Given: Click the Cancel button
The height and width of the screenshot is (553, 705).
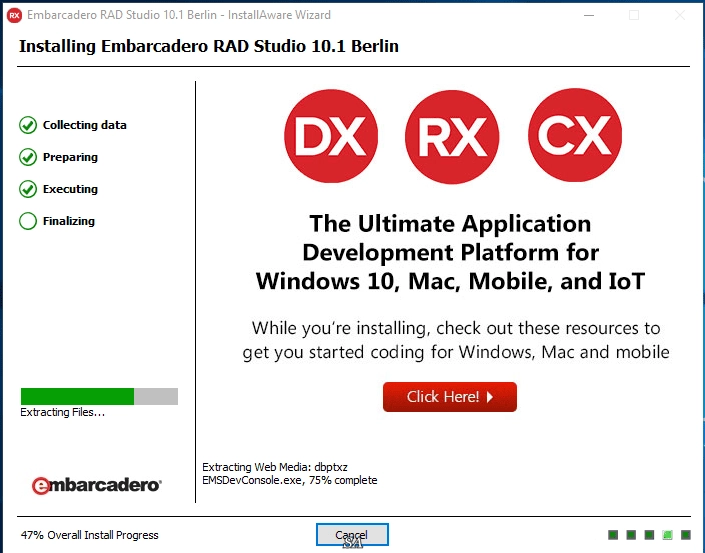Looking at the screenshot, I should point(352,535).
